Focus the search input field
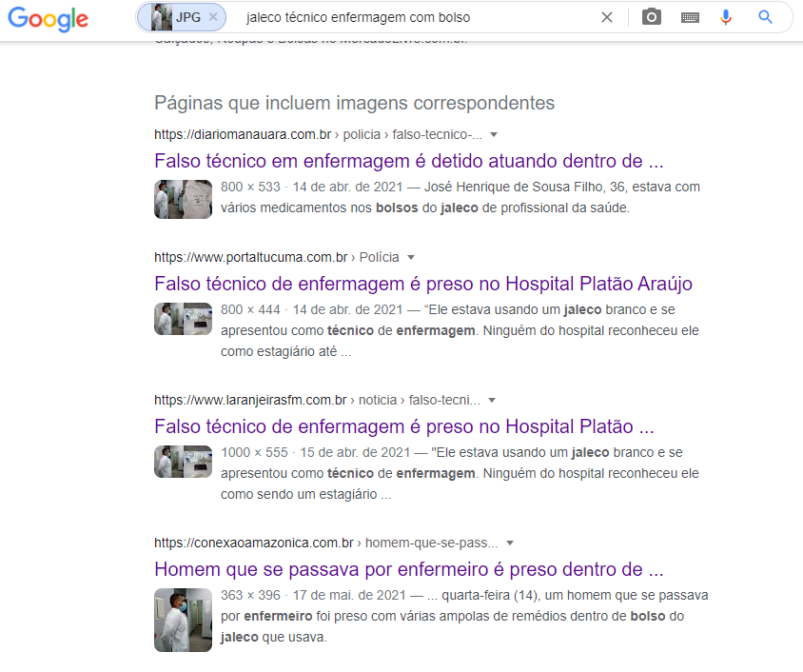This screenshot has height=672, width=803. [x=419, y=17]
